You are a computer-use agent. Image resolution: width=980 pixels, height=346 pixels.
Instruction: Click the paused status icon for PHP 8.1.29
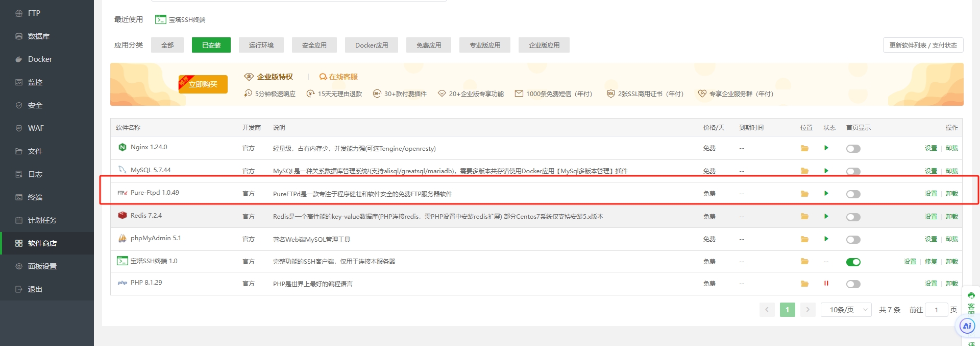pos(826,283)
